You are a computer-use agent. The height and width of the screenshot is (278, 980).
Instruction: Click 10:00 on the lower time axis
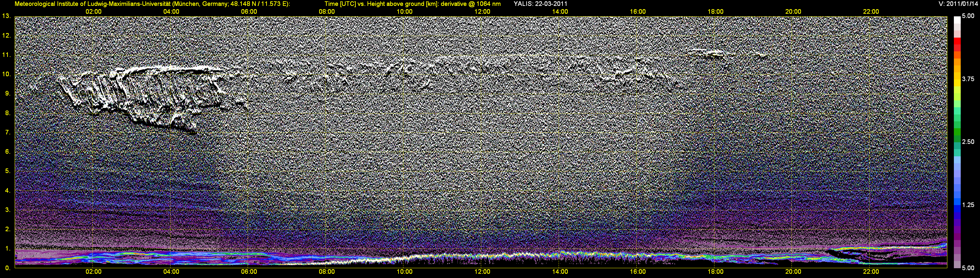pos(404,271)
